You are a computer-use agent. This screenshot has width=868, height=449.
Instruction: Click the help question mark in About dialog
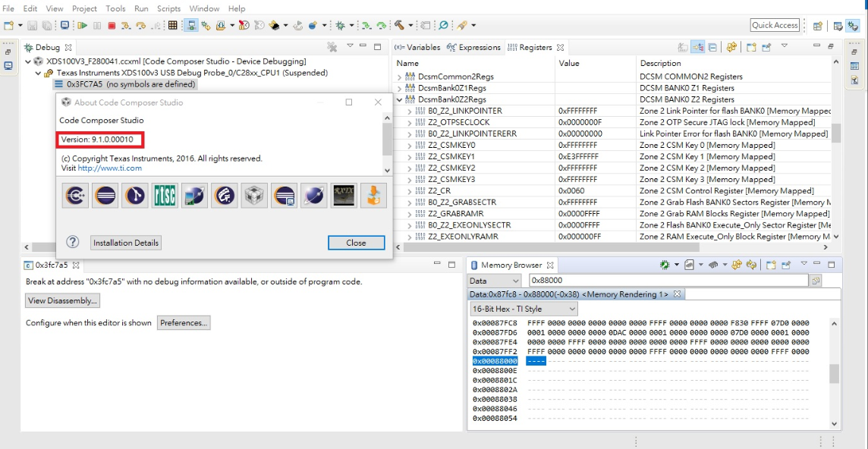point(73,242)
